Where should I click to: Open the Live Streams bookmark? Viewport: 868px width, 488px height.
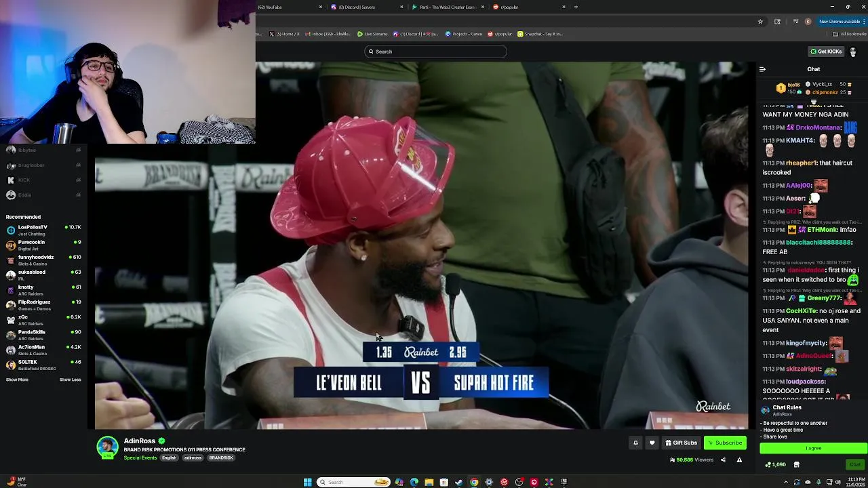click(373, 34)
